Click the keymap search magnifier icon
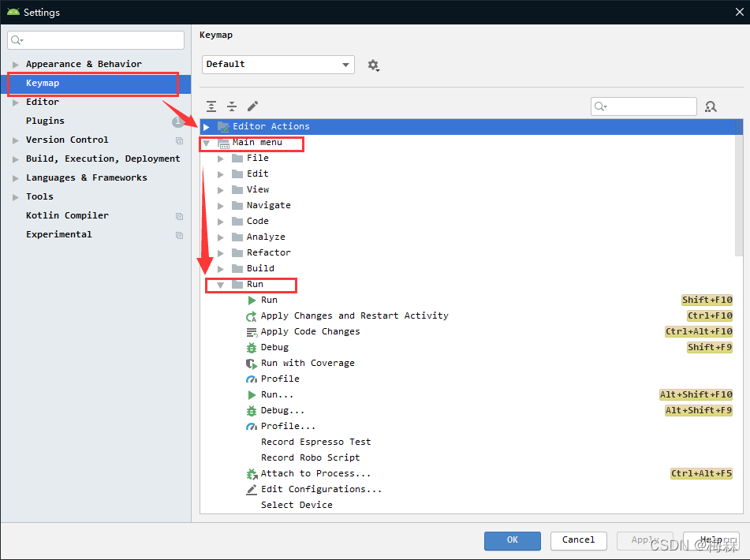 click(x=601, y=106)
